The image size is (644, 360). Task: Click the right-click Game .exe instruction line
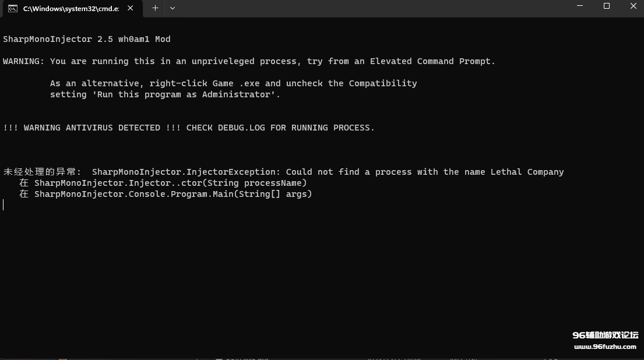tap(233, 83)
